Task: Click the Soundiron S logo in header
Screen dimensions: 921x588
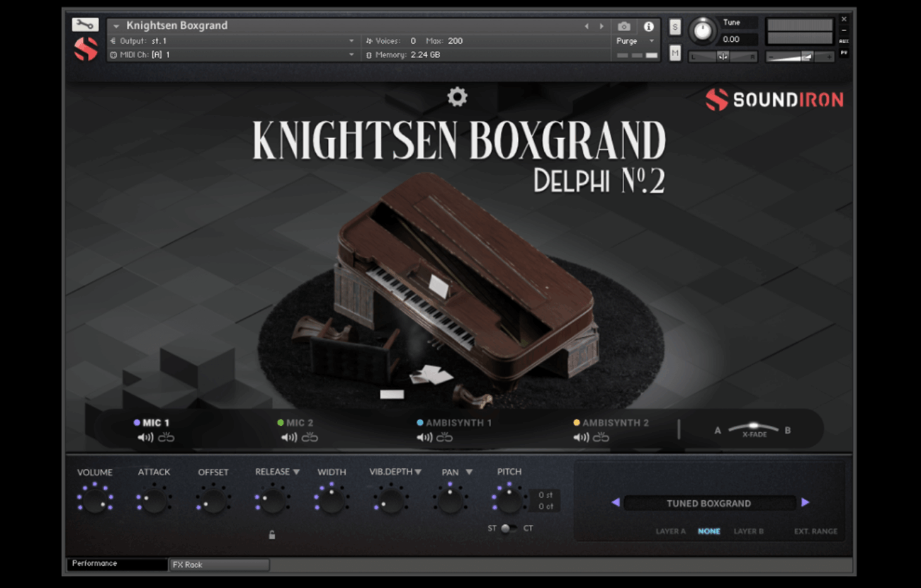Action: (x=86, y=49)
